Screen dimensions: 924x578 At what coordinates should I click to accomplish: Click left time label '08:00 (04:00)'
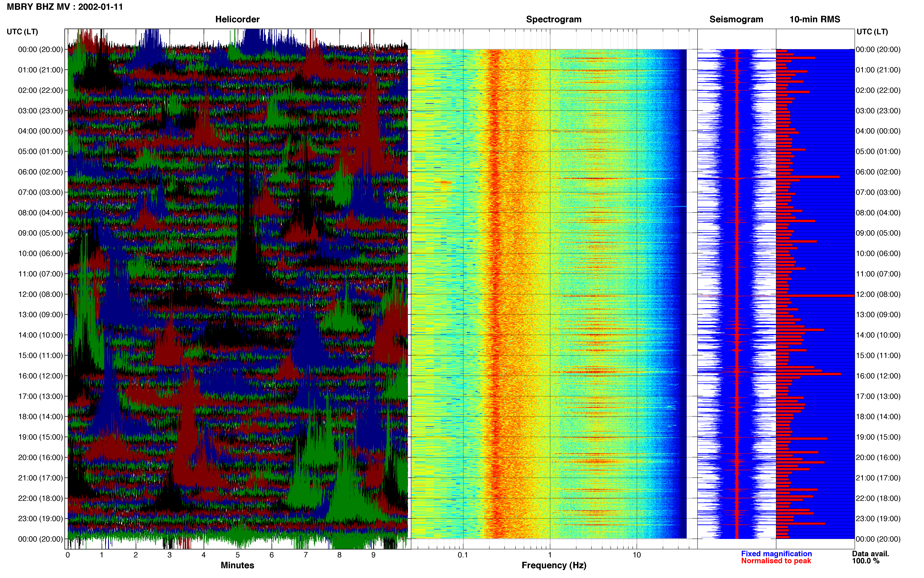[x=41, y=212]
